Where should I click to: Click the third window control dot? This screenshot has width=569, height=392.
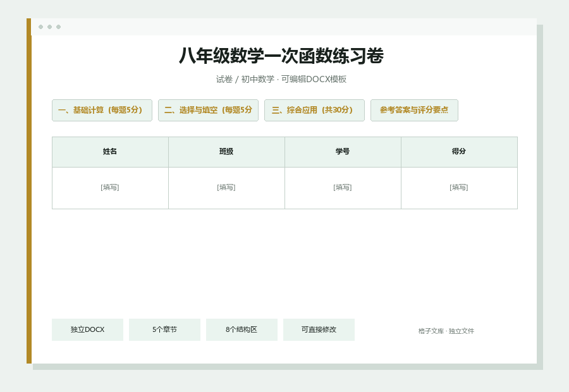pos(58,27)
